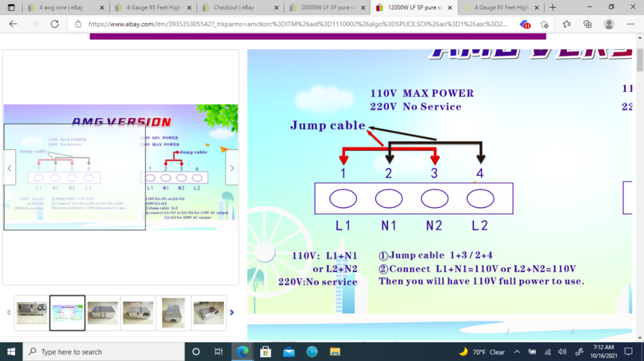Switch to first '4 Gauge 95 Feet High' tab
This screenshot has height=361, width=644.
[x=153, y=7]
